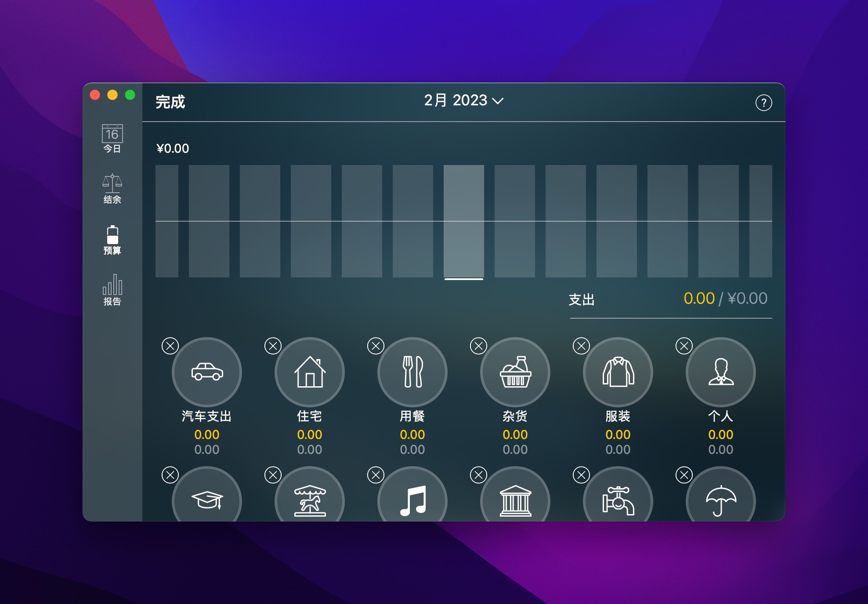
Task: Go to the 报告 reports tab
Action: 112,290
